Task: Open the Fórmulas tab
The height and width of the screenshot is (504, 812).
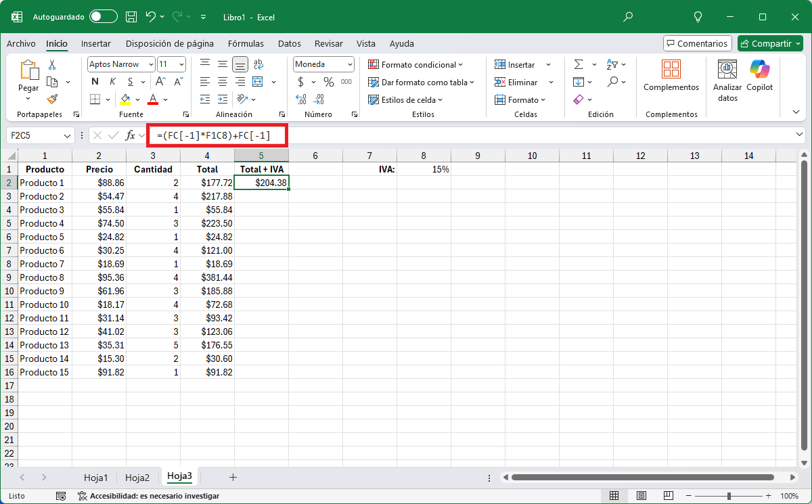Action: (246, 43)
